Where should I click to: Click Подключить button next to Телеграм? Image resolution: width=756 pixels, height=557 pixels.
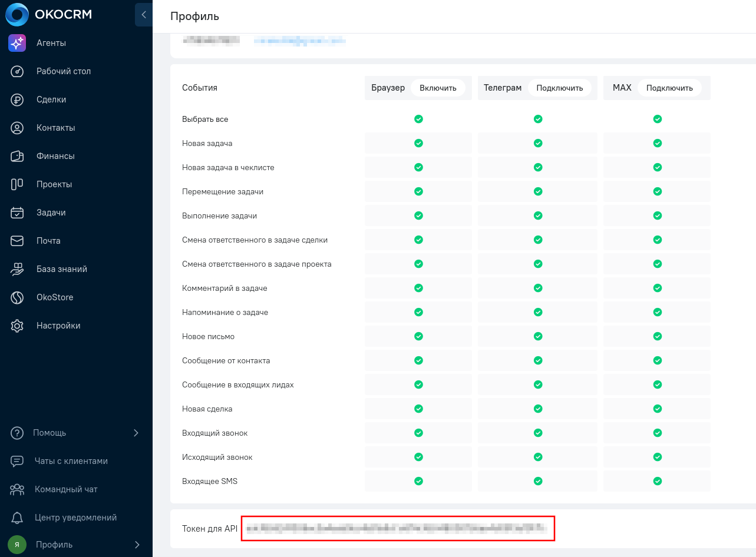(559, 88)
